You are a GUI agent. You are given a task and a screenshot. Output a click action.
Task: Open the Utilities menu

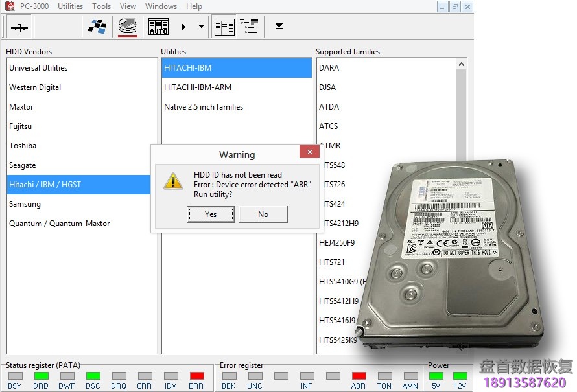point(70,6)
